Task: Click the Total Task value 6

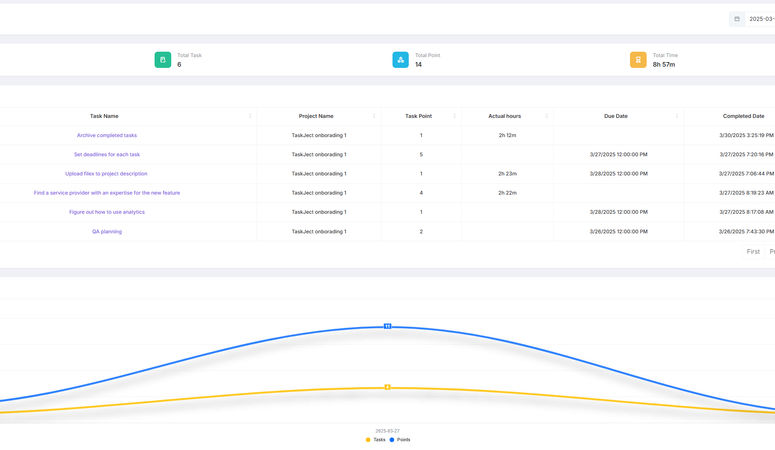Action: coord(179,65)
